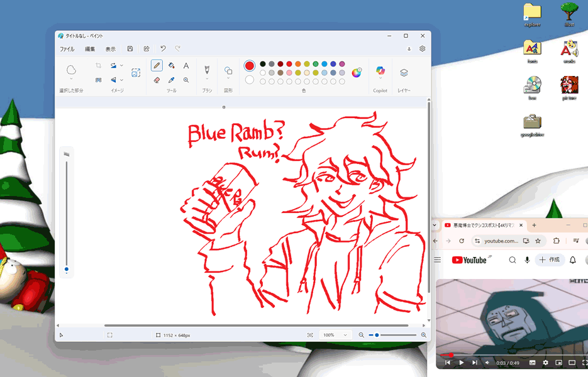
Task: Select the Fill bucket tool
Action: tap(172, 66)
